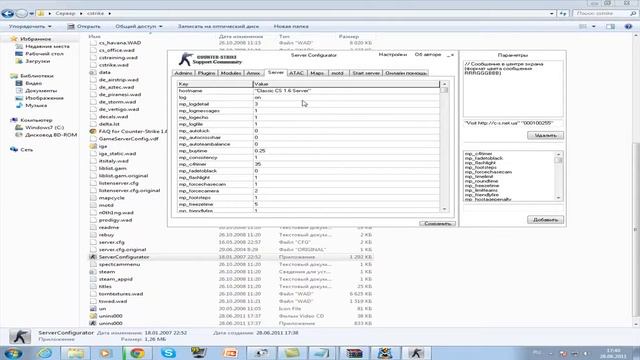Launch Internet Explorer from the taskbar
The image size is (640, 360).
tap(44, 353)
